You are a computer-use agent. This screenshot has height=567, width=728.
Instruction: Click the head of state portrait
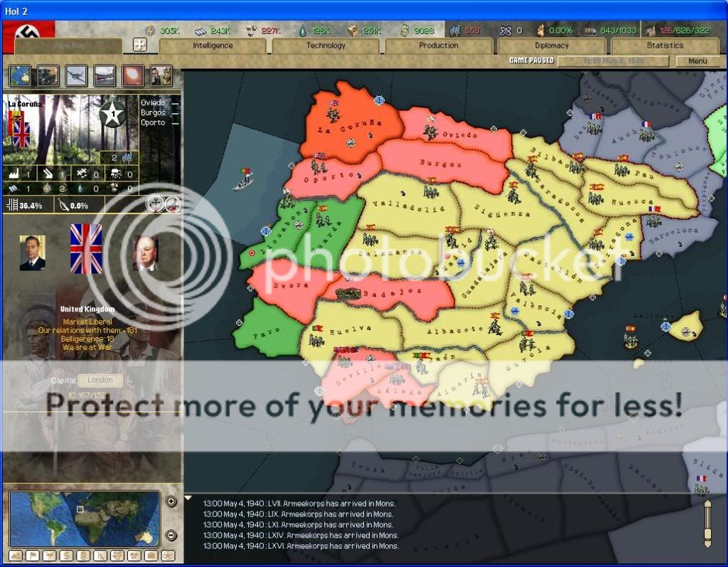point(33,253)
